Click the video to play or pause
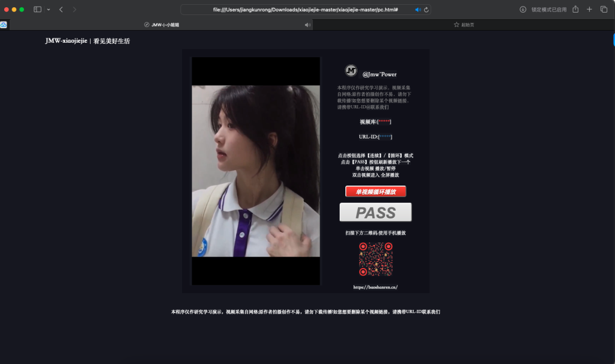 pyautogui.click(x=256, y=171)
